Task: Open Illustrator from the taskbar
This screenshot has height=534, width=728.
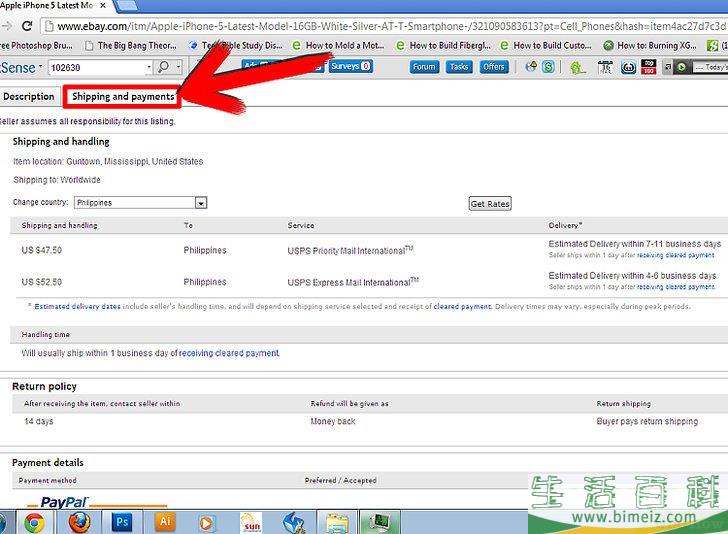Action: 164,522
